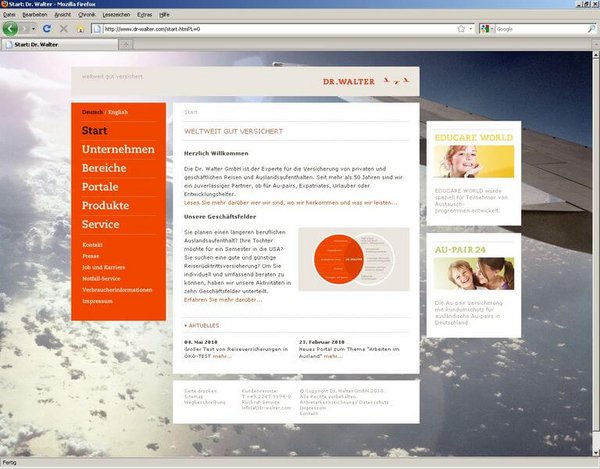The image size is (600, 469).
Task: Open 'mehr' link for Arbeiten im Ausland news
Action: [x=333, y=356]
